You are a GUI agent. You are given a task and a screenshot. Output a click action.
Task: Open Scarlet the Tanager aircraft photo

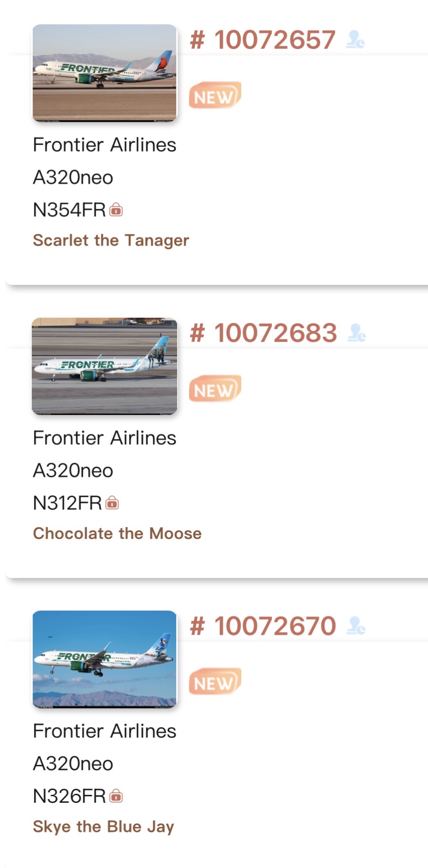click(105, 73)
